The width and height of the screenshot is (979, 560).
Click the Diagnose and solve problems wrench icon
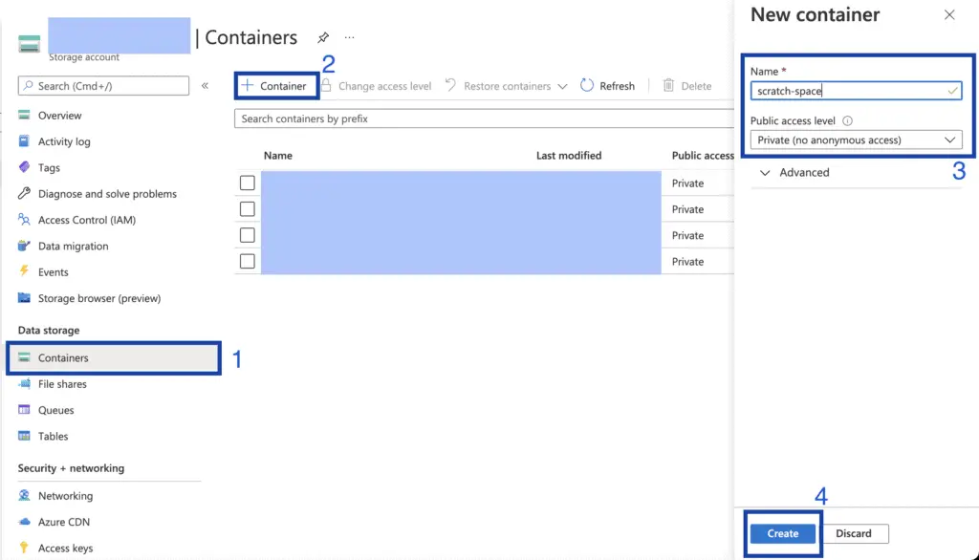pos(24,194)
